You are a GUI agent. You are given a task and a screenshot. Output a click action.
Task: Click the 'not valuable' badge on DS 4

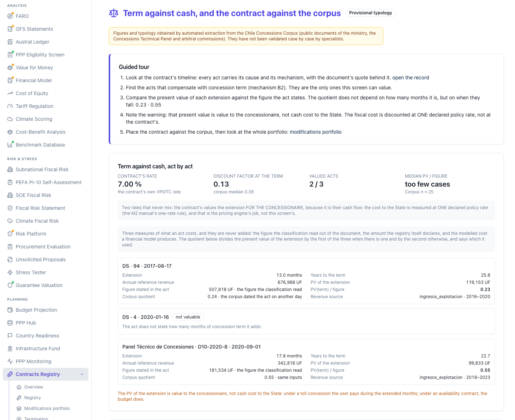click(x=188, y=317)
